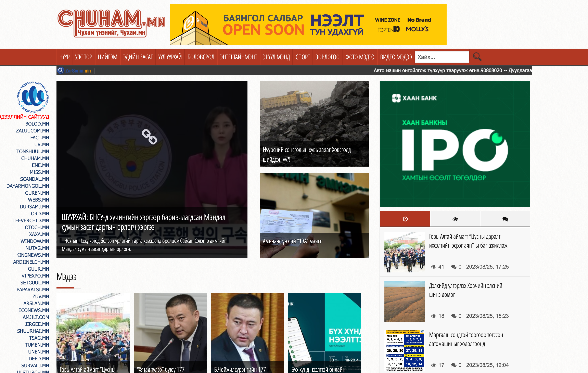
Task: Visit the BOLOD.MN sidebar link
Action: pos(37,124)
